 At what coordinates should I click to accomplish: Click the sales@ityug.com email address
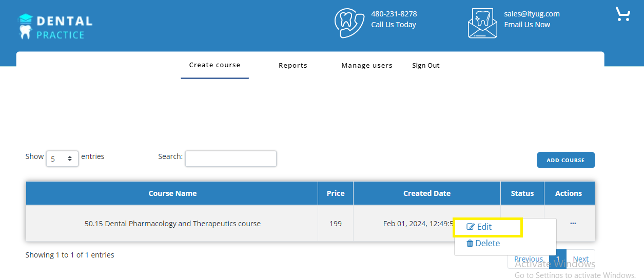[532, 14]
